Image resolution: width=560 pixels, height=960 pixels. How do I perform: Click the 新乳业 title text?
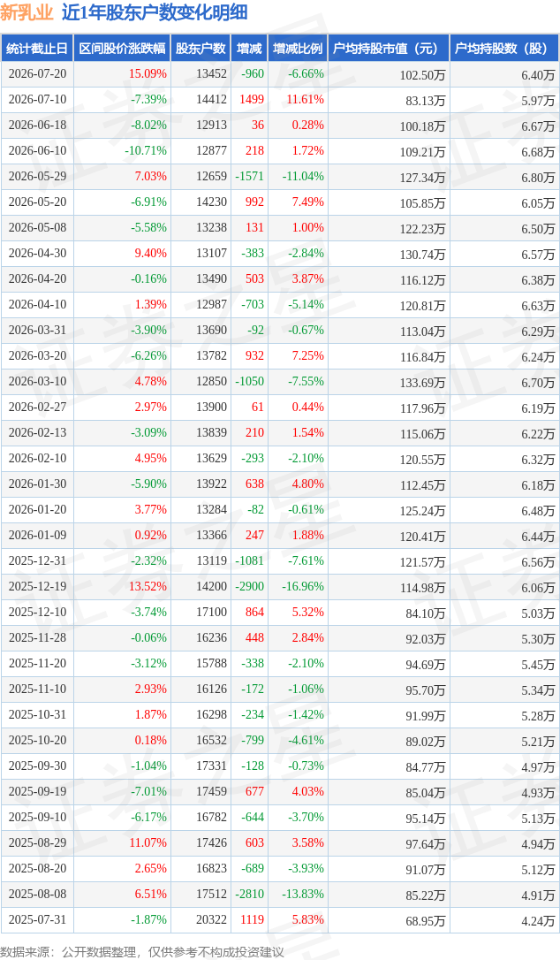pyautogui.click(x=26, y=12)
